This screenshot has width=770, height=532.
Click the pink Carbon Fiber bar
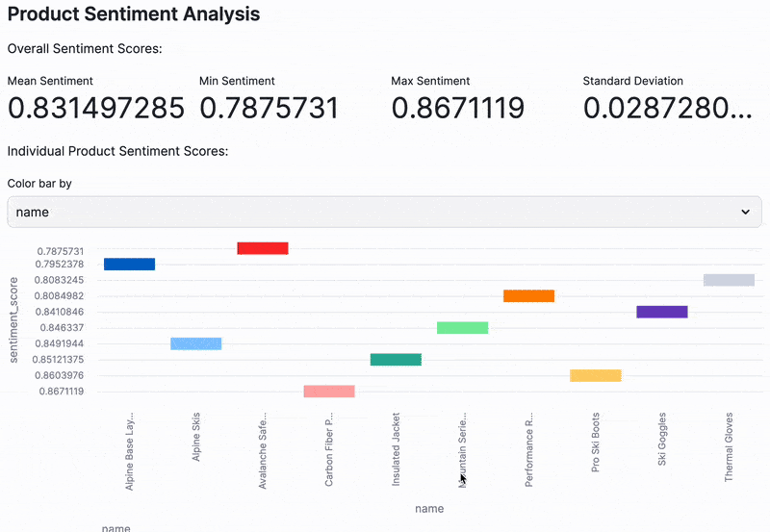tap(329, 391)
